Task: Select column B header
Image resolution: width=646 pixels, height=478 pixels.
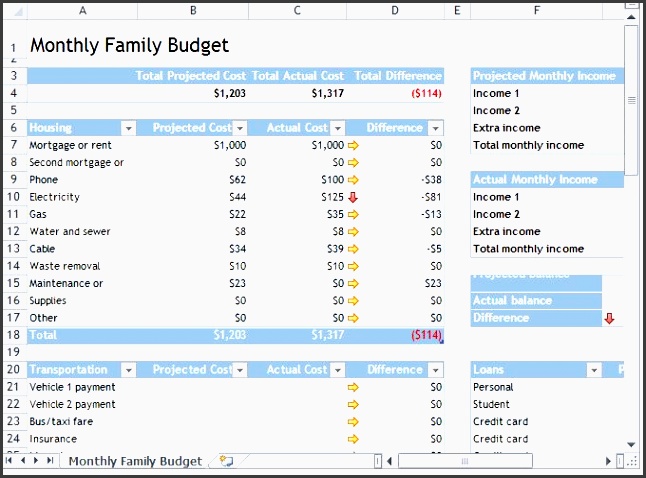Action: (x=193, y=10)
